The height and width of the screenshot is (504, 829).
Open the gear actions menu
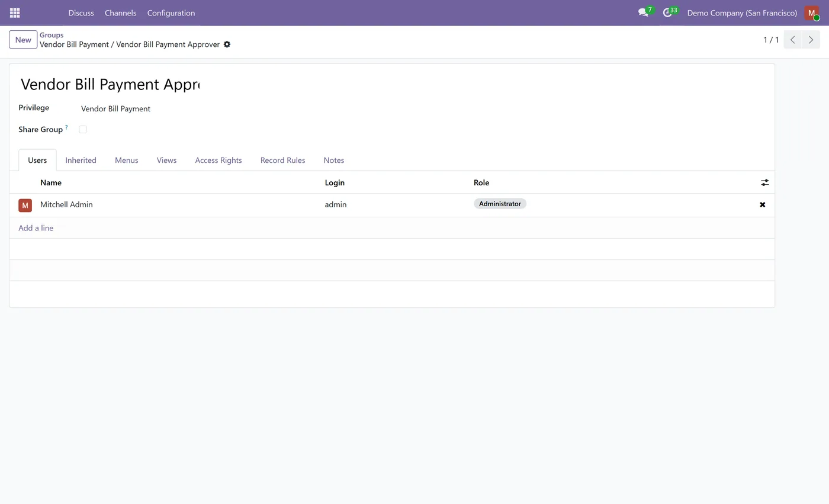point(227,44)
